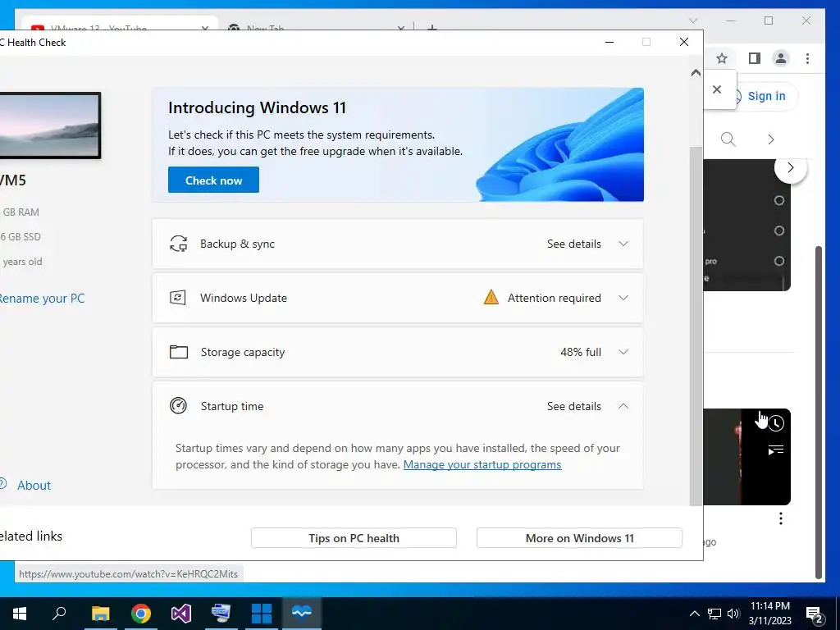Screen dimensions: 840x630
Task: Expand Storage capacity chevron
Action: click(623, 352)
